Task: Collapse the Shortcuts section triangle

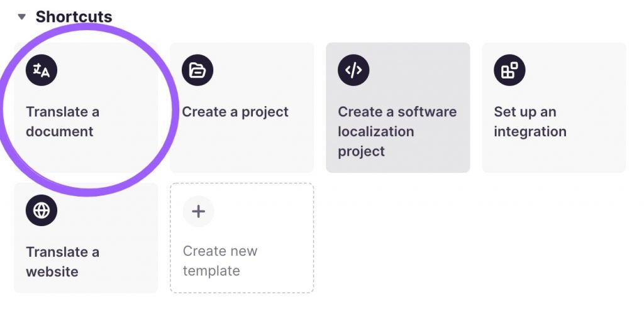Action: click(22, 17)
